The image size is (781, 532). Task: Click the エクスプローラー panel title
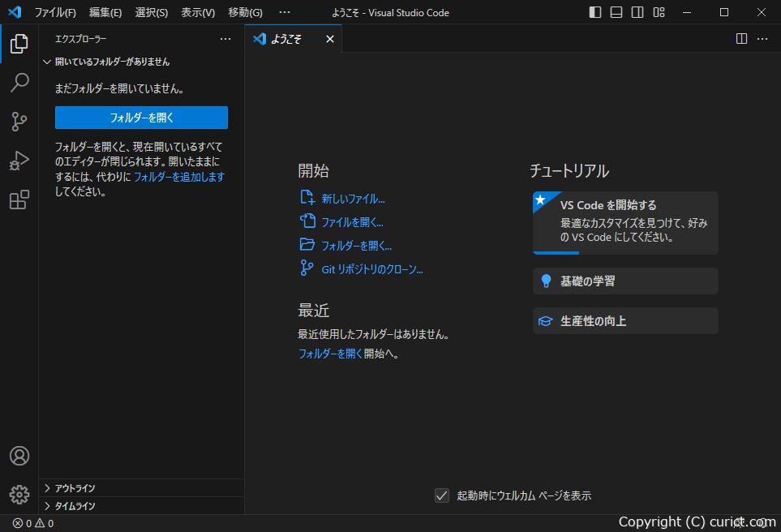point(80,39)
